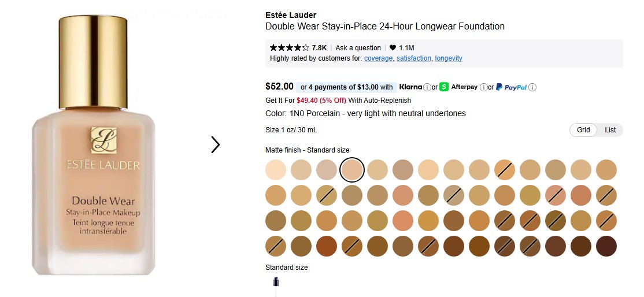Click the Ask a question link
Screen dimensions: 644x297
[358, 48]
